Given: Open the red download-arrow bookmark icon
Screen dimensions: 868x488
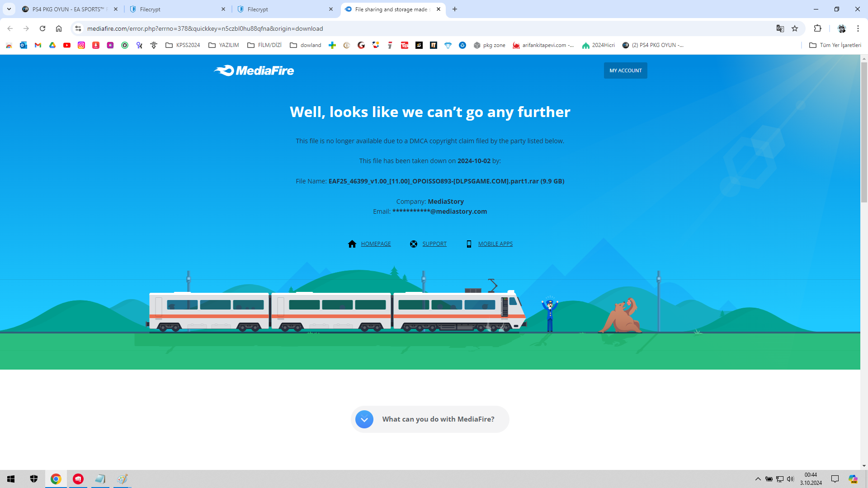Looking at the screenshot, I should [x=96, y=45].
